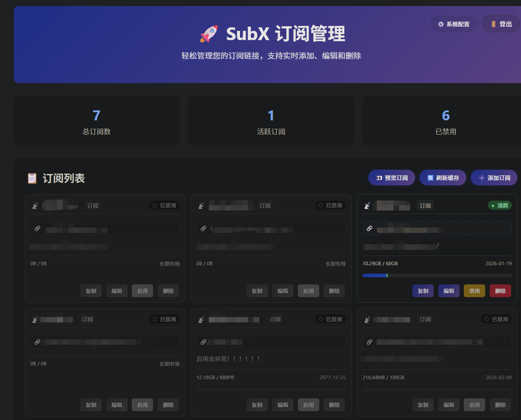Click the SubX 订阅管理 page title
This screenshot has width=521, height=420.
(286, 34)
